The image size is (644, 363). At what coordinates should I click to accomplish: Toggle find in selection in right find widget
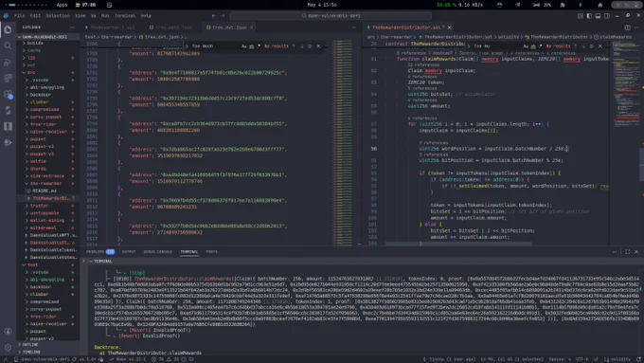point(592,46)
